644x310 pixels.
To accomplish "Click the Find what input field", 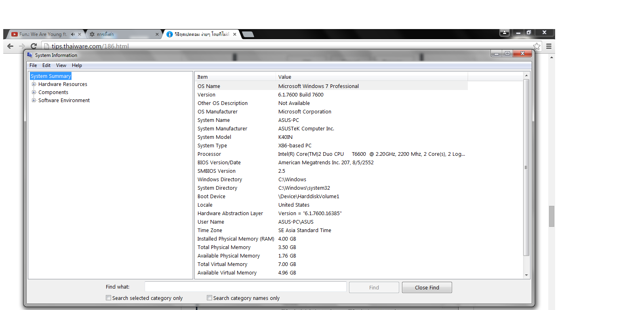I will [x=246, y=287].
